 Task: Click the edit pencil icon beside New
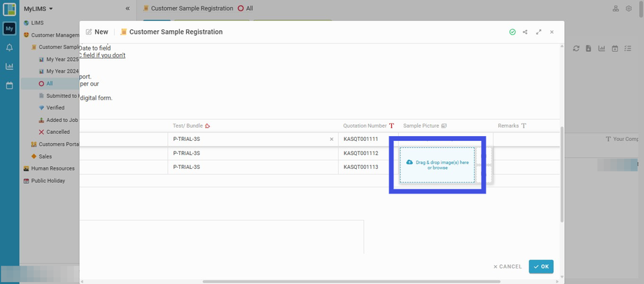click(89, 32)
